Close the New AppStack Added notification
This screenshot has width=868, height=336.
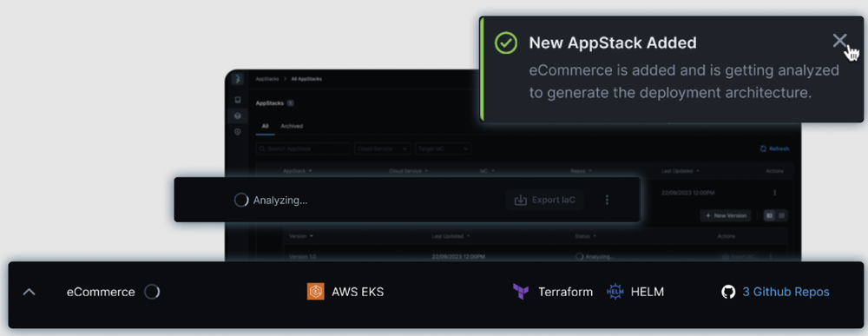click(x=839, y=41)
